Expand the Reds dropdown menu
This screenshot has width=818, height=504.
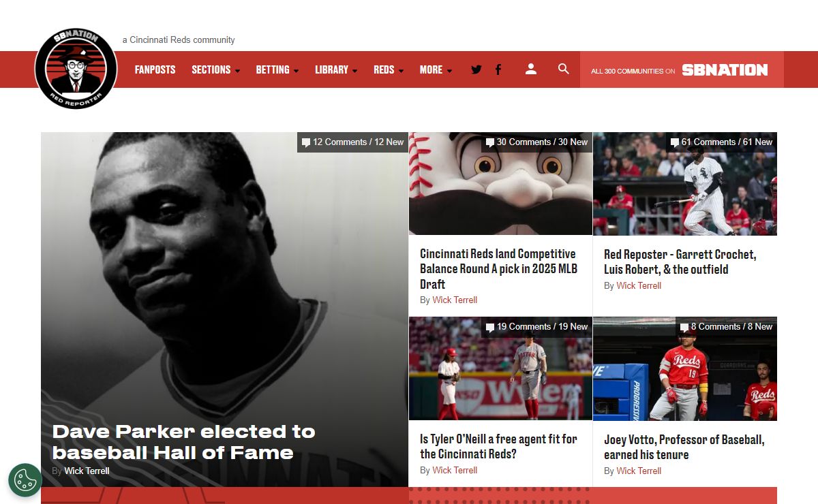point(389,69)
